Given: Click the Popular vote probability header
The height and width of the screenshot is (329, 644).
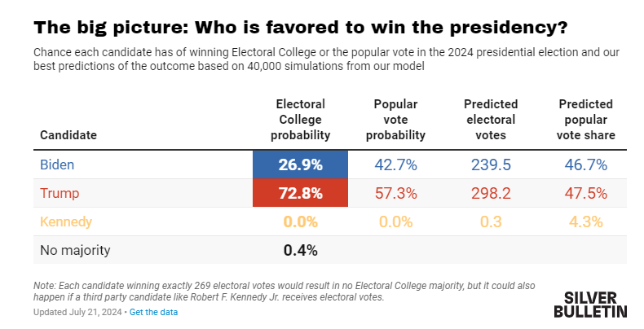Looking at the screenshot, I should tap(395, 120).
